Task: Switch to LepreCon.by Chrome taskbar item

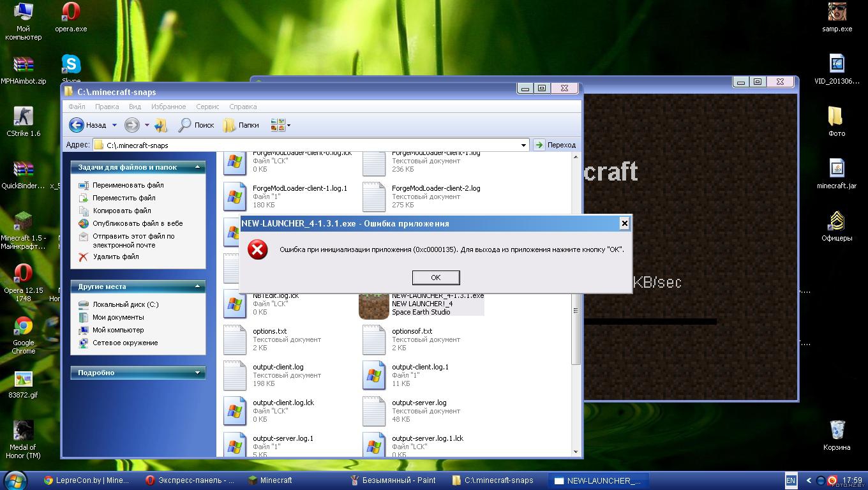Action: pyautogui.click(x=87, y=480)
